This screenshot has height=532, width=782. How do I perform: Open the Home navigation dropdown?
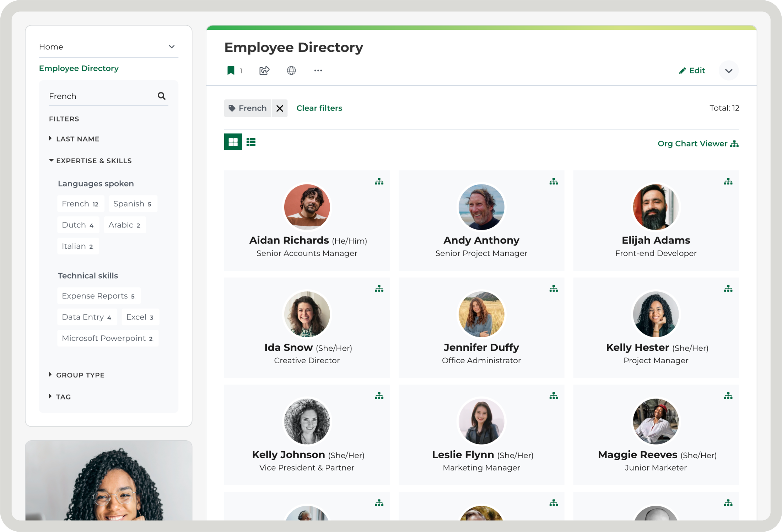pyautogui.click(x=108, y=47)
